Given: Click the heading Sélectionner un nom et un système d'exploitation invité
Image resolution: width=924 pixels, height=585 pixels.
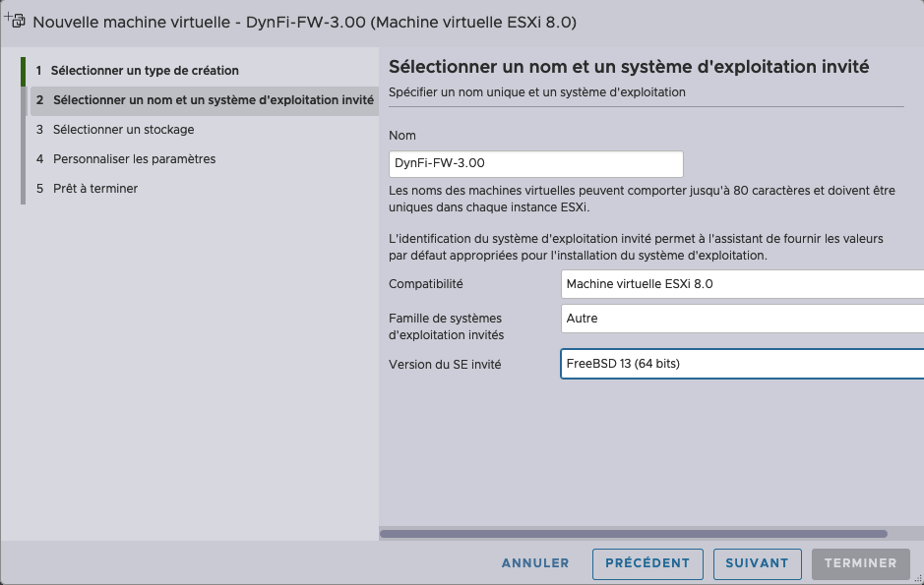Looking at the screenshot, I should 628,67.
